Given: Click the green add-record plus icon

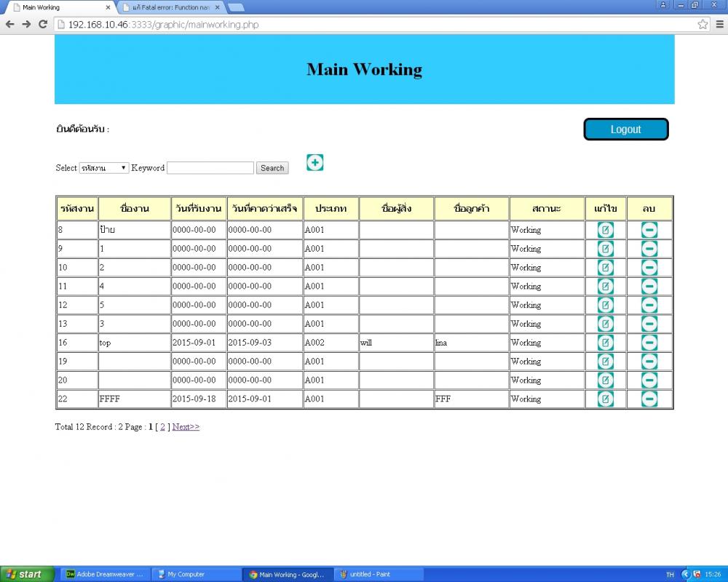Looking at the screenshot, I should [314, 162].
